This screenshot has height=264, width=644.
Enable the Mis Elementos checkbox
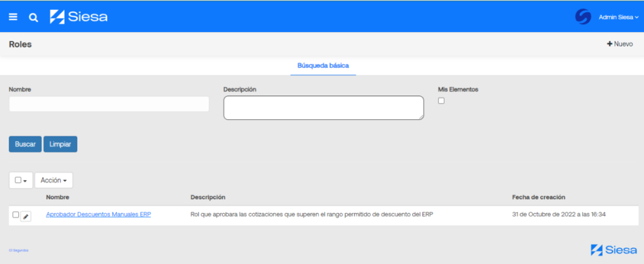coord(441,101)
